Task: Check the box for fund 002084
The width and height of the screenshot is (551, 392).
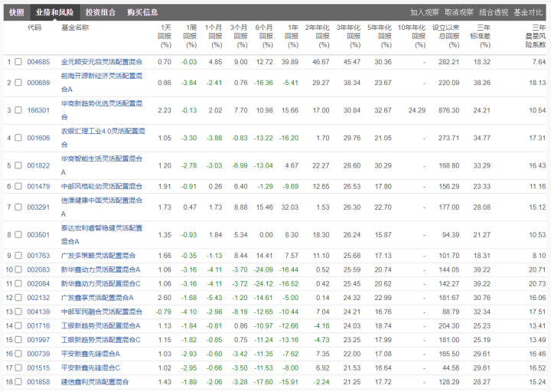Action: [18, 284]
